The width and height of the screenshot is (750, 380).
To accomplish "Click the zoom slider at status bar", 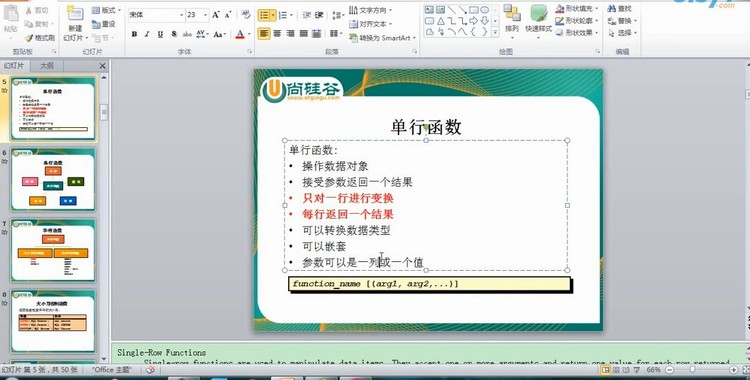I will [x=693, y=370].
